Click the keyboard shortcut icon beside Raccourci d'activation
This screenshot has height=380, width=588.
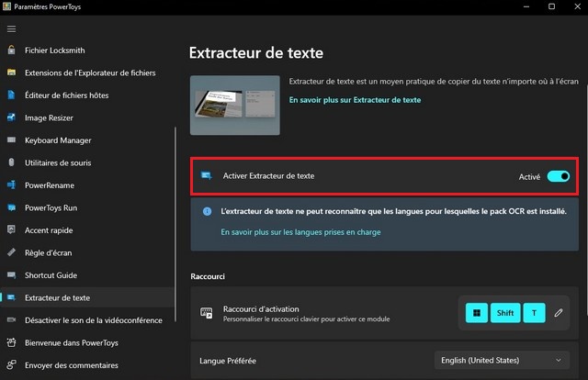[x=206, y=313]
